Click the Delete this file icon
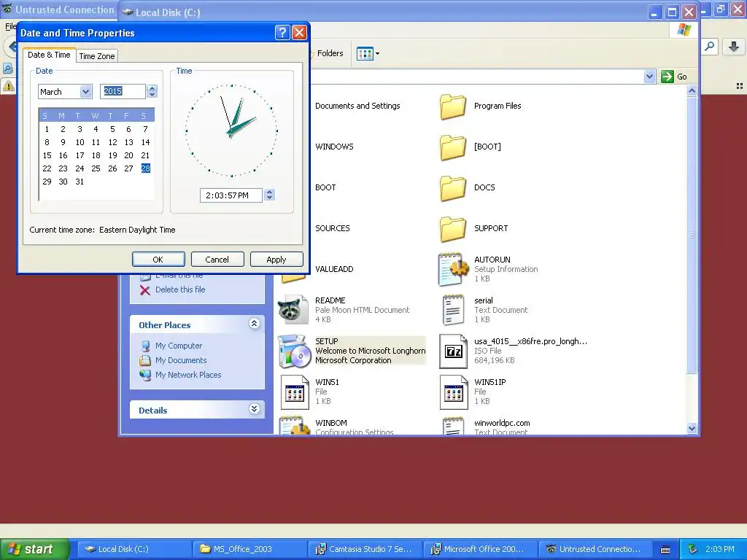The width and height of the screenshot is (747, 560). tap(145, 290)
